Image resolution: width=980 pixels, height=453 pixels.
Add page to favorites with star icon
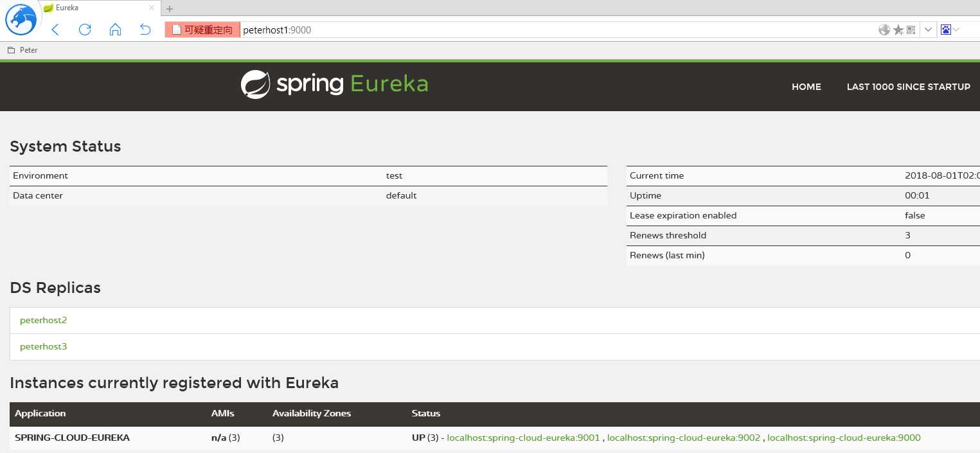tap(898, 30)
